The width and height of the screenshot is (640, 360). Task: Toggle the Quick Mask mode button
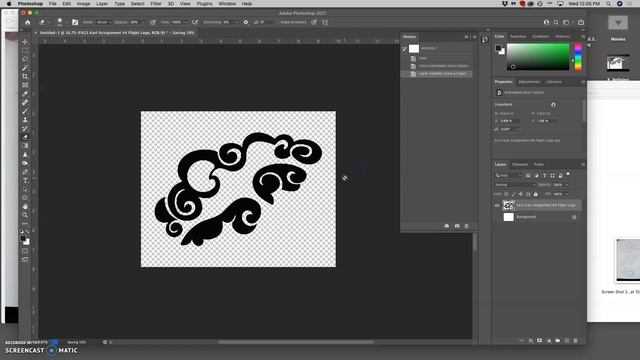pyautogui.click(x=25, y=251)
